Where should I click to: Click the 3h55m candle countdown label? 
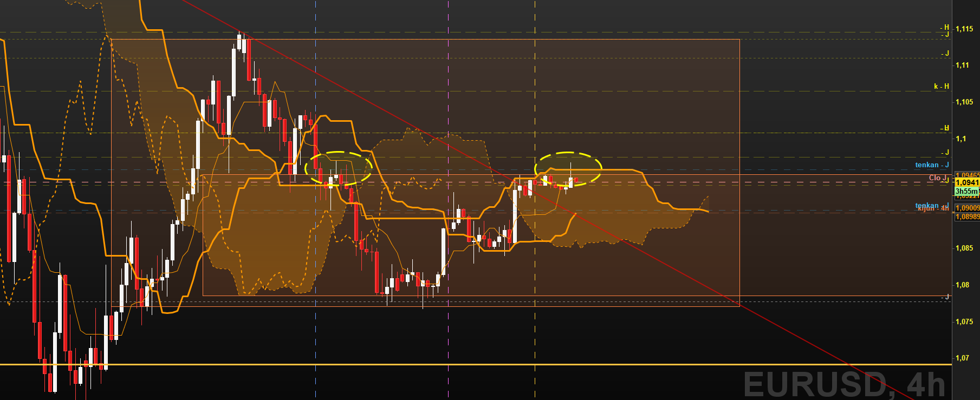pos(967,191)
